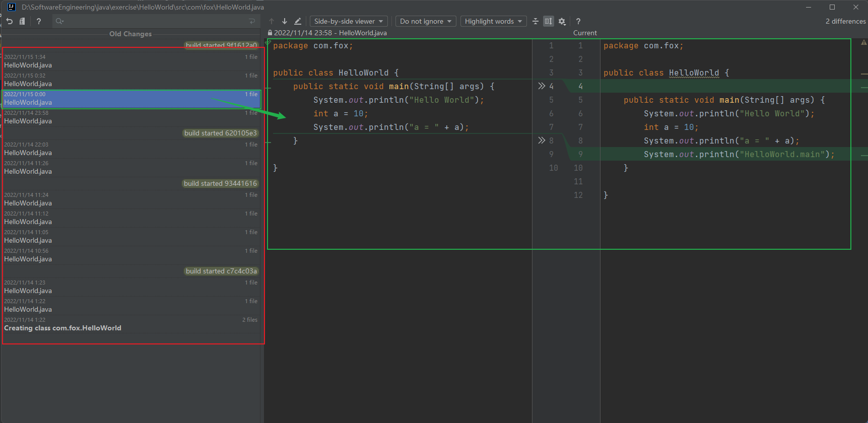Select revision dated 2022/11/14 1:23

point(130,287)
